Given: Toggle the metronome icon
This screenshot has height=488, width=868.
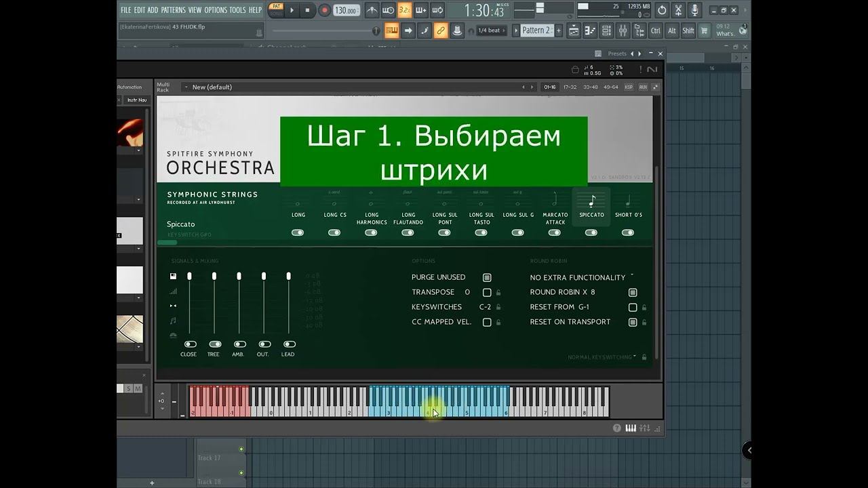Looking at the screenshot, I should [x=372, y=10].
